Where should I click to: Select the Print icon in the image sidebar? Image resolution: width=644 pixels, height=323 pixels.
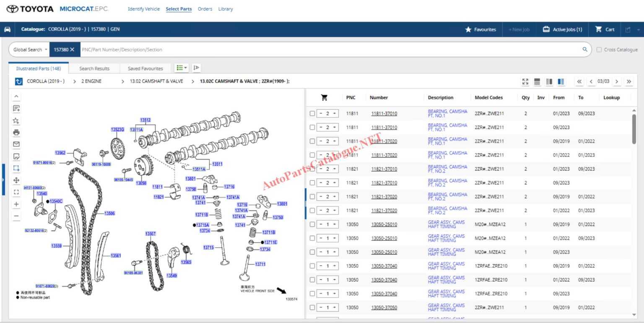tap(16, 132)
